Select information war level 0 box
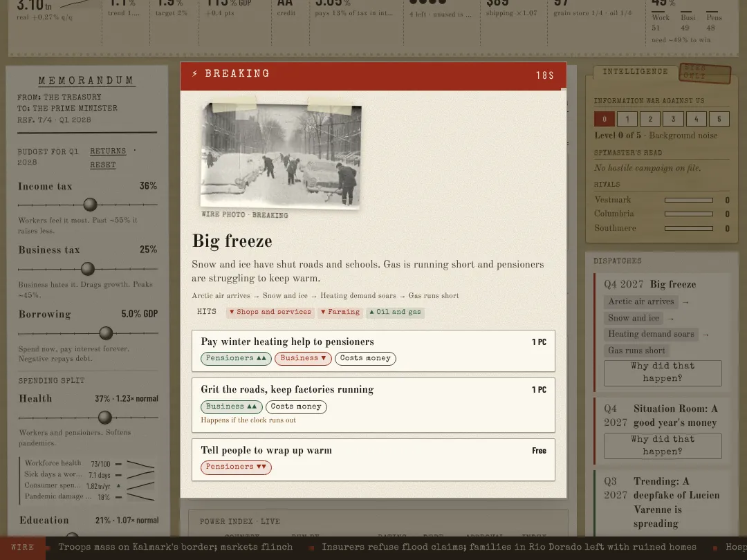Image resolution: width=747 pixels, height=560 pixels. (604, 119)
